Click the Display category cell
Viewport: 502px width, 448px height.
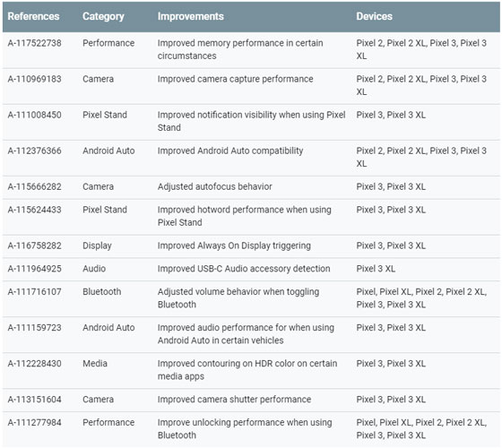point(97,246)
